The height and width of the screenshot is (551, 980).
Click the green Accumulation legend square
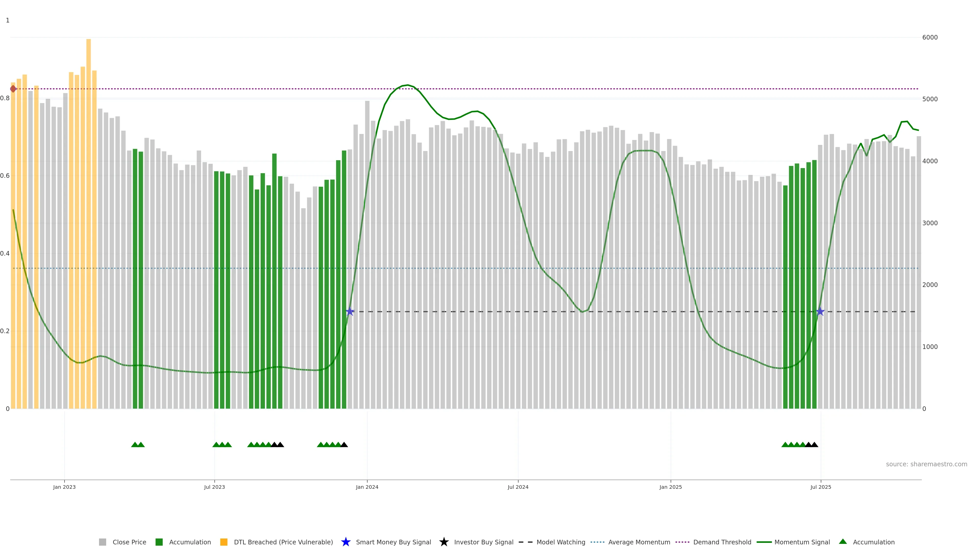point(159,542)
